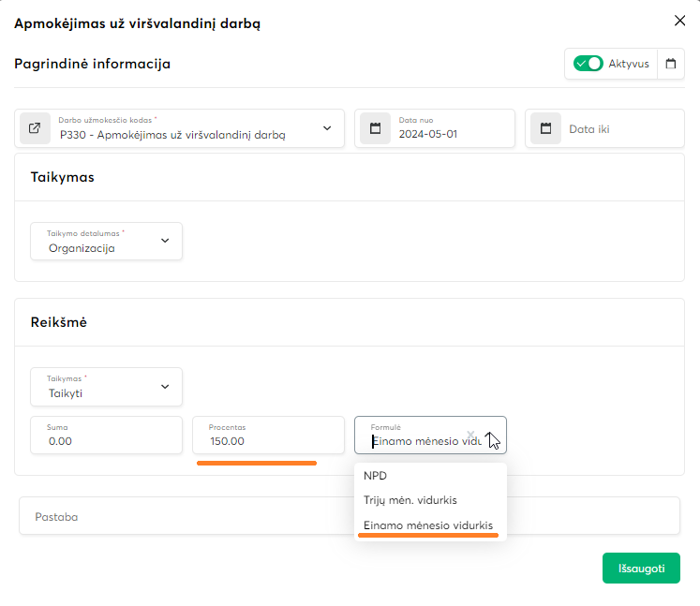Click the calendar icon for Data iki
700x606 pixels.
(x=545, y=128)
